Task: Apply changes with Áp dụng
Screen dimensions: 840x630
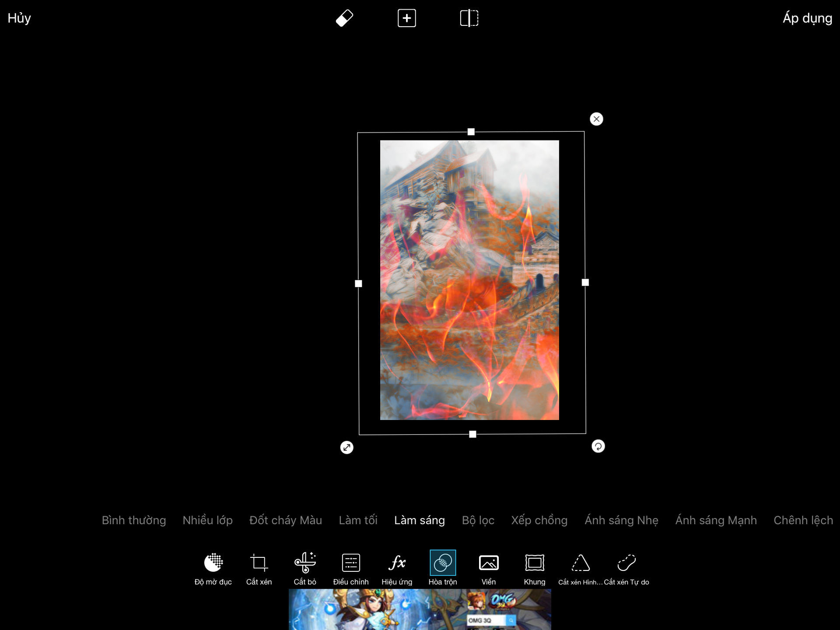Action: click(x=807, y=18)
